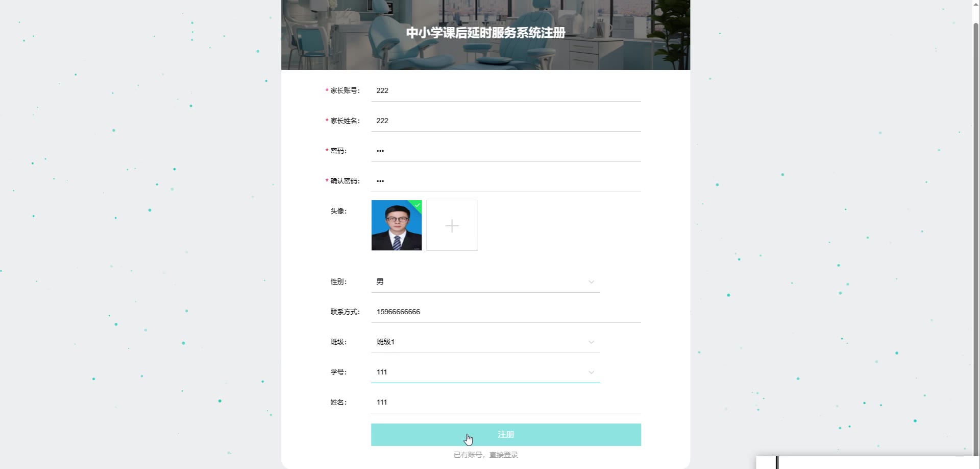Expand the 班级 dropdown arrow
Screen dimensions: 980x469
[591, 342]
